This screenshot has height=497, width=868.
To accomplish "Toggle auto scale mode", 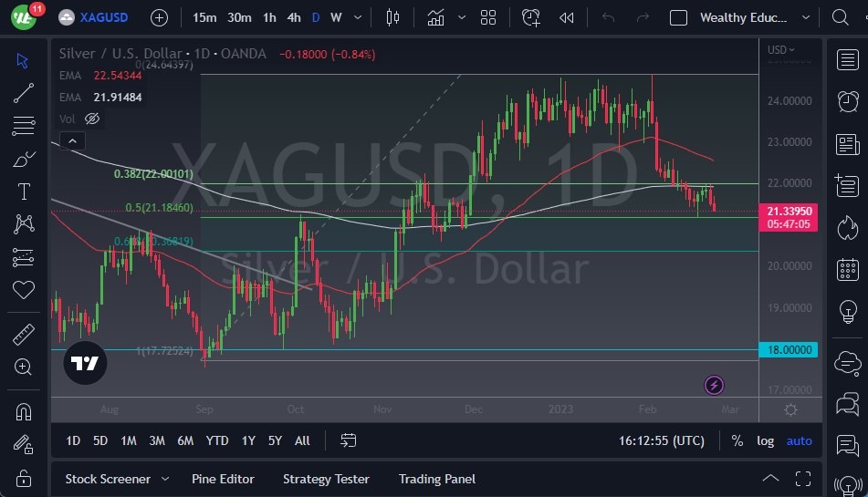I will coord(799,440).
